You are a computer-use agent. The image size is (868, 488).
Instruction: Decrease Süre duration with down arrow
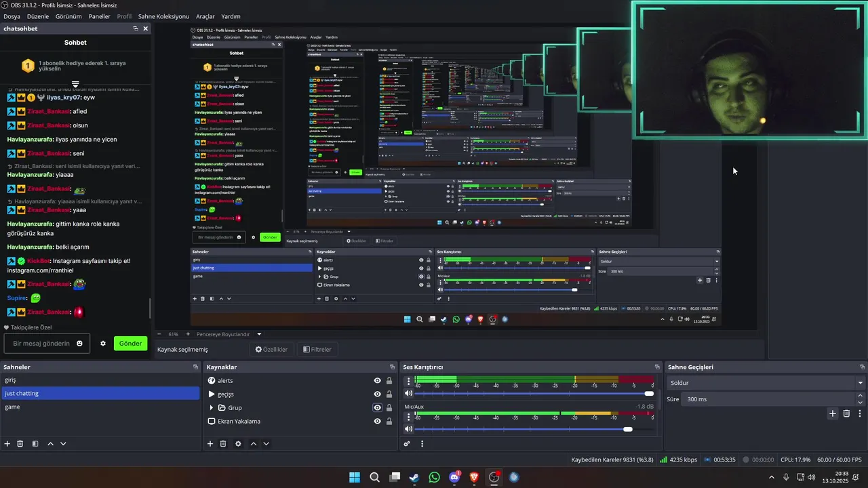coord(860,403)
